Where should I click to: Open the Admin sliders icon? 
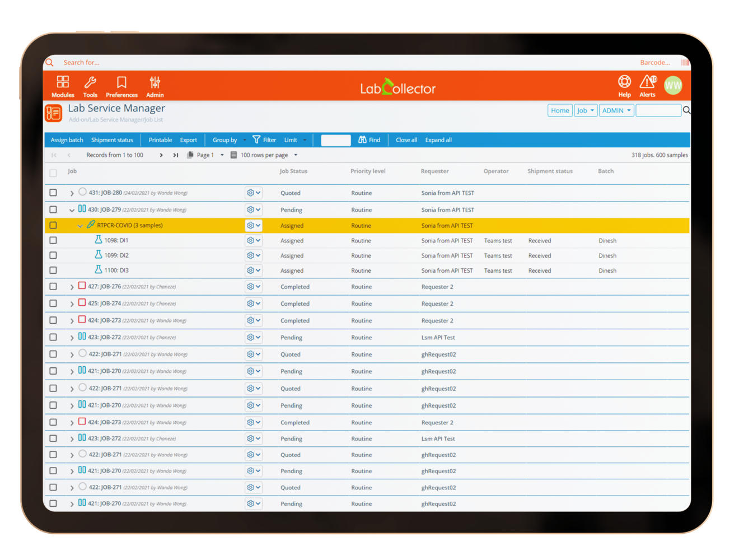155,82
